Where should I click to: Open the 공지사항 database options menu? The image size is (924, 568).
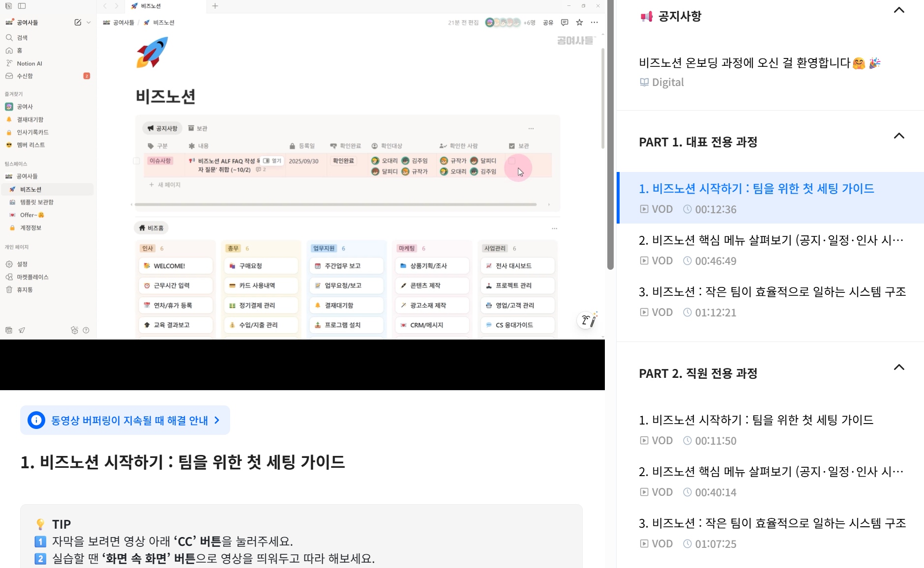click(531, 128)
